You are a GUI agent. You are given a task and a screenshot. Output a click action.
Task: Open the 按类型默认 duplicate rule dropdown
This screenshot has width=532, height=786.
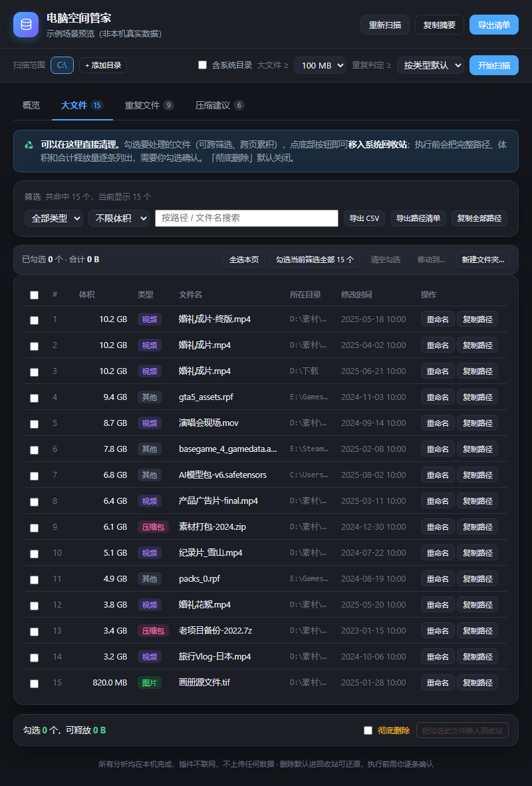tap(430, 65)
